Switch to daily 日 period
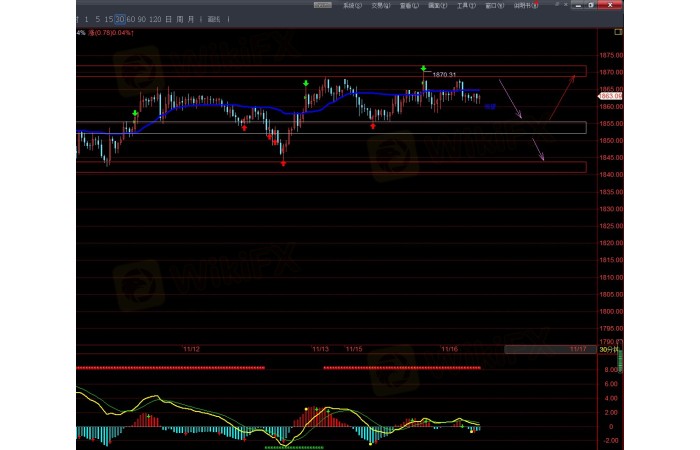Viewport: 700px width, 450px height. click(x=168, y=19)
